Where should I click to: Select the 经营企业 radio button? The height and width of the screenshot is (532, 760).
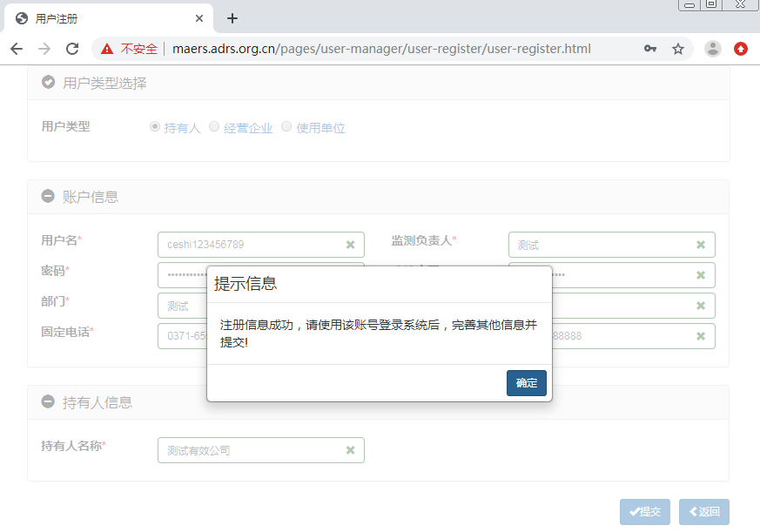click(214, 126)
